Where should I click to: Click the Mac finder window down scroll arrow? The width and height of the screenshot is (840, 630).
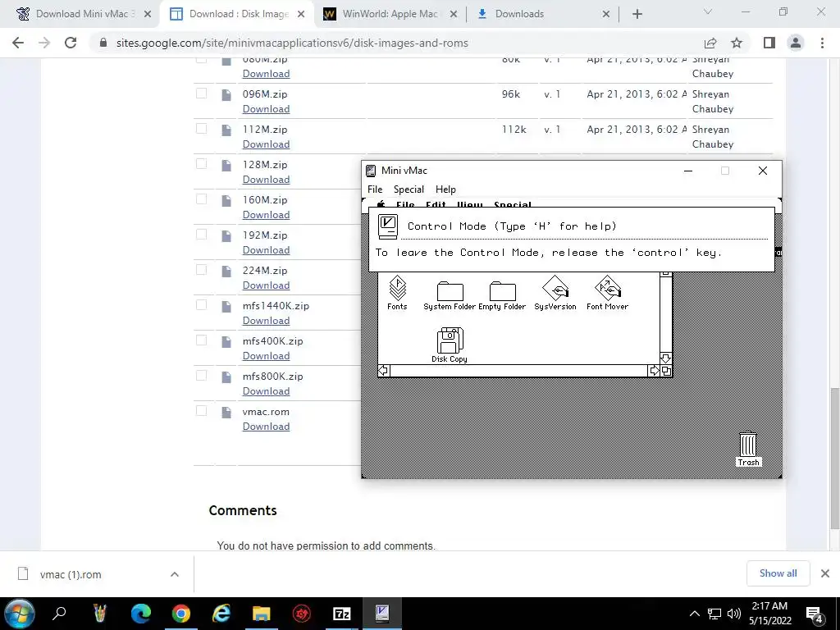click(x=665, y=358)
